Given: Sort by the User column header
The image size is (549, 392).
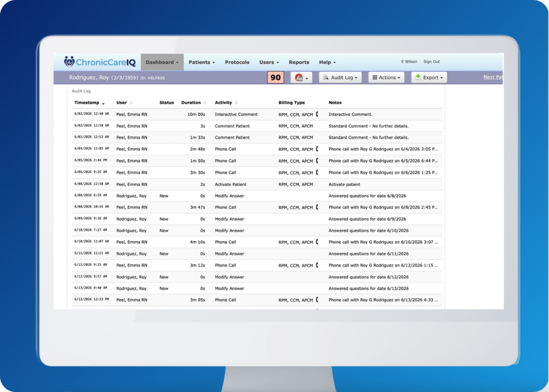Looking at the screenshot, I should click(x=124, y=103).
